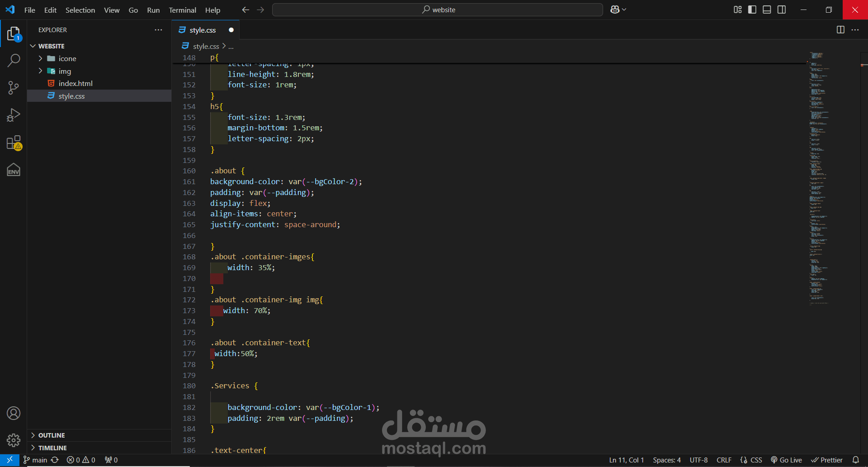Change CSS language mode
Screen dimensions: 868x467
pos(756,460)
